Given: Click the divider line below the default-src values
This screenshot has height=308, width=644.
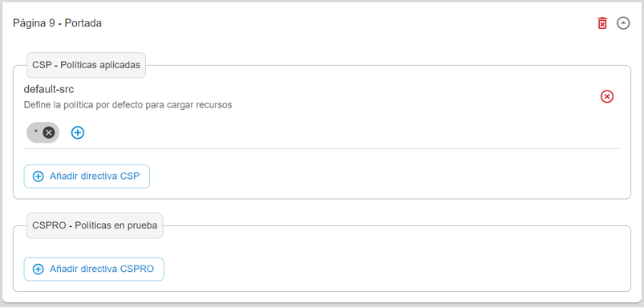Looking at the screenshot, I should (x=322, y=148).
